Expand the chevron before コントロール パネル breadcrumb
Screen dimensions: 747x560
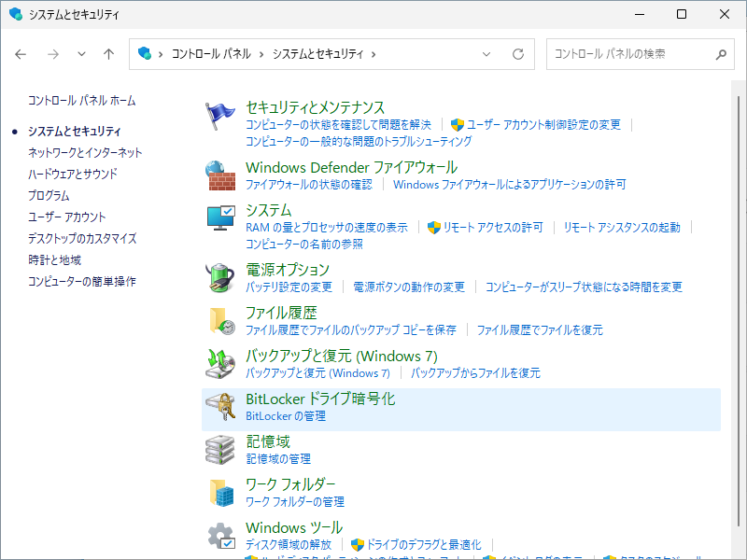click(161, 54)
